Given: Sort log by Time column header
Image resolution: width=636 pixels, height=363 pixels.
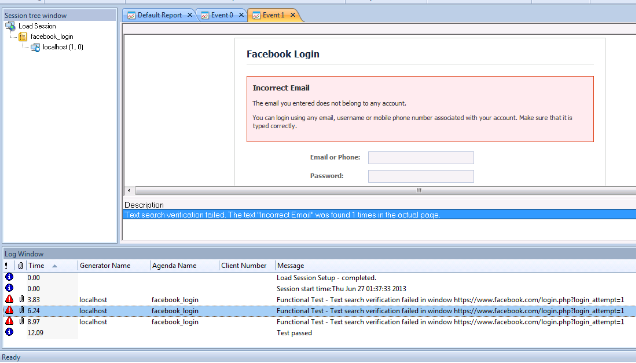Looking at the screenshot, I should [52, 266].
